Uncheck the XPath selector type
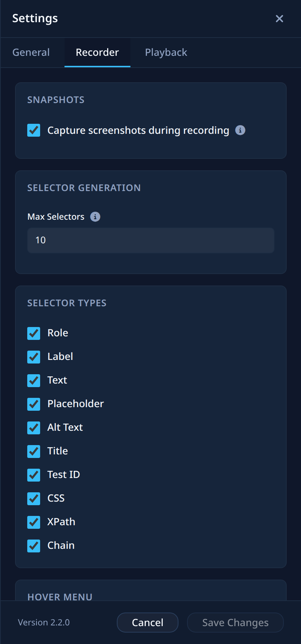 click(34, 522)
